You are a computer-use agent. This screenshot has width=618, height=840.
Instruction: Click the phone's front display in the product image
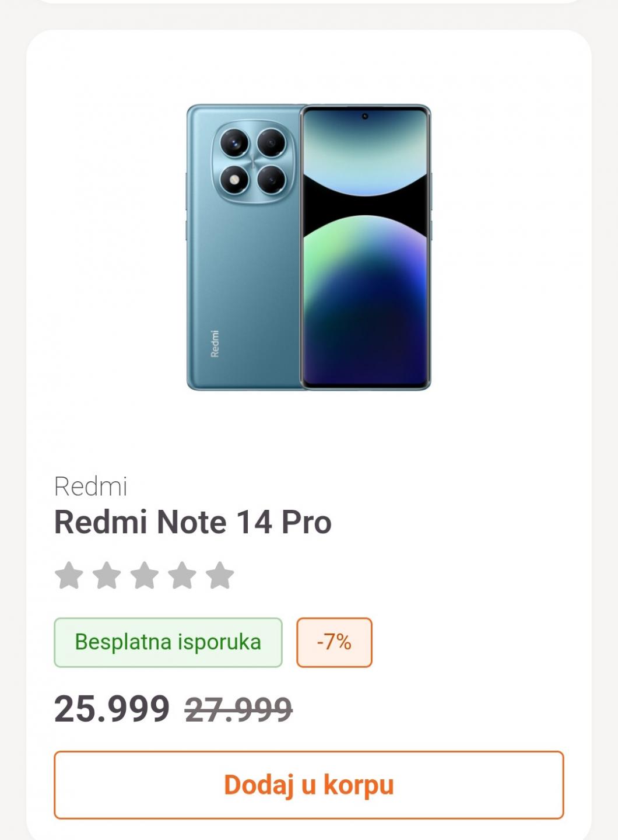coord(366,262)
